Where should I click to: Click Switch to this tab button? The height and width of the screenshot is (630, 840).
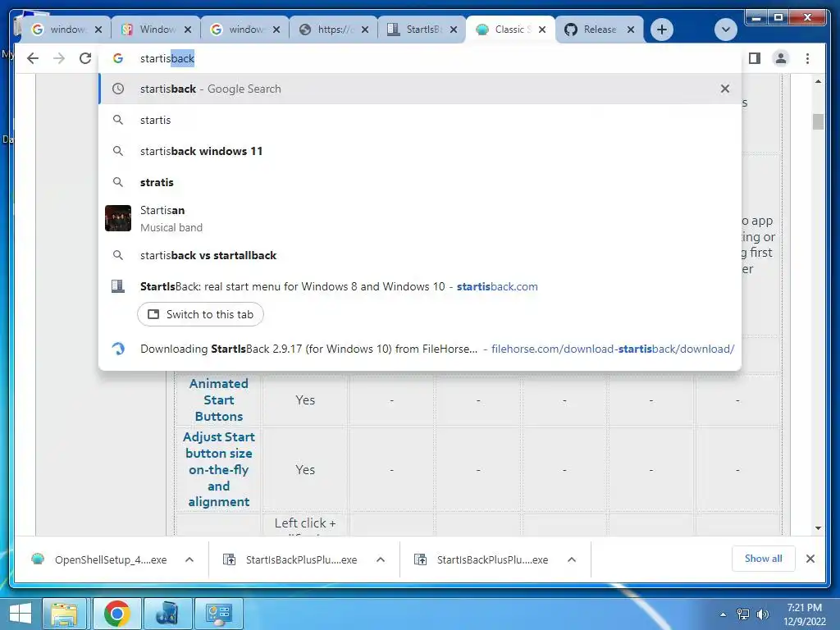(x=200, y=314)
